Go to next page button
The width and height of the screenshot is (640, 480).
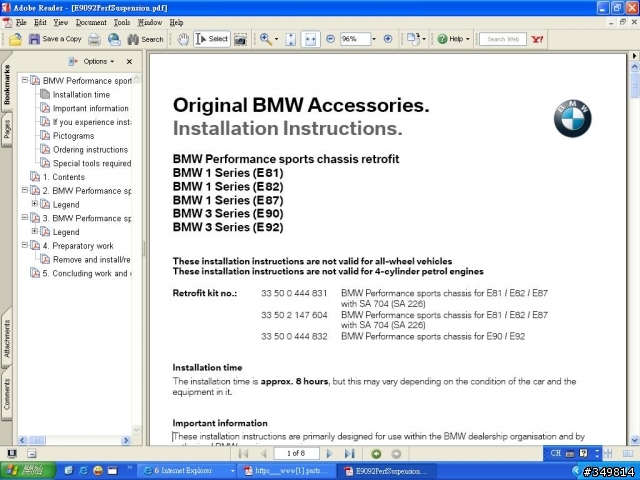329,453
